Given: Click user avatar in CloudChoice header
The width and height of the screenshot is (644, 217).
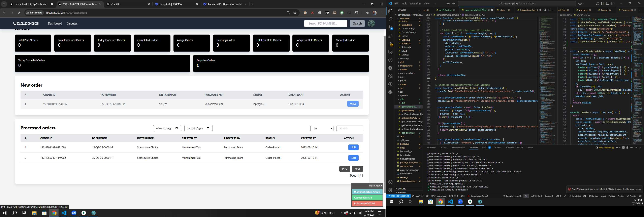Looking at the screenshot, I should [371, 24].
